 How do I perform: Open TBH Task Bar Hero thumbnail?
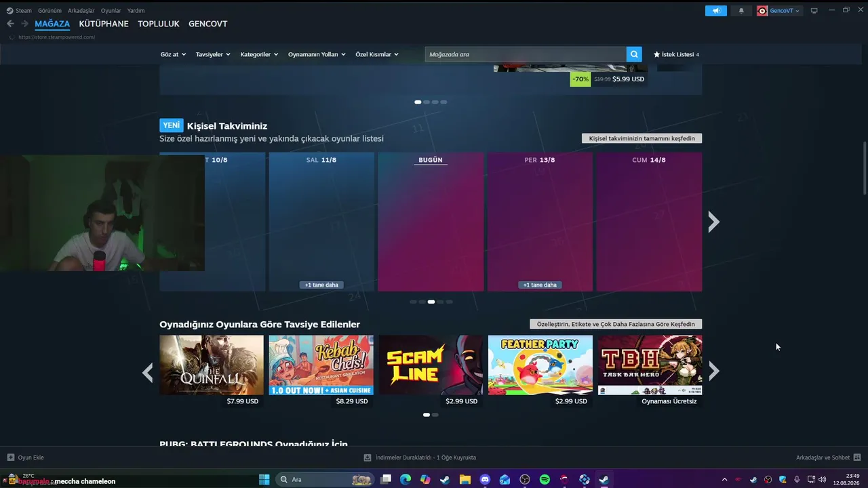(650, 365)
